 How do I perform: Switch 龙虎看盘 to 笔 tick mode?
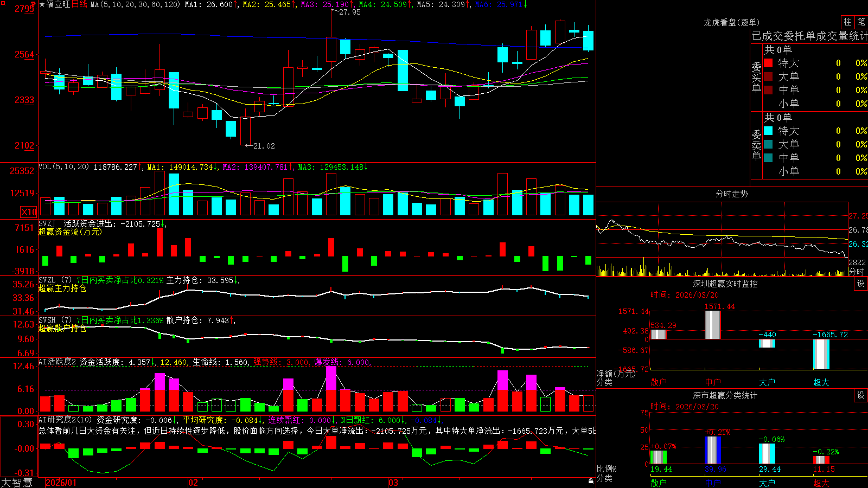click(x=861, y=22)
